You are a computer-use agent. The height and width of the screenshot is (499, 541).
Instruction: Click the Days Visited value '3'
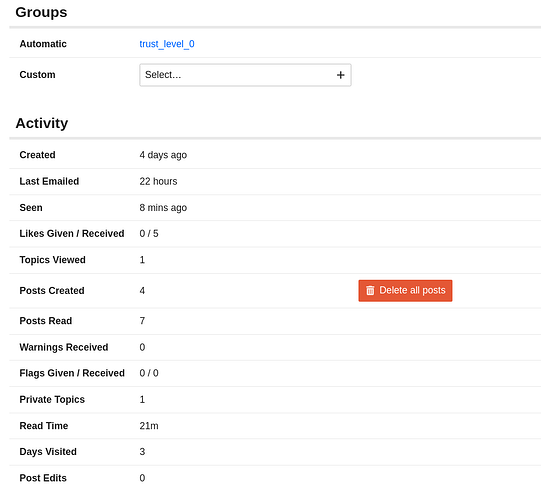142,452
